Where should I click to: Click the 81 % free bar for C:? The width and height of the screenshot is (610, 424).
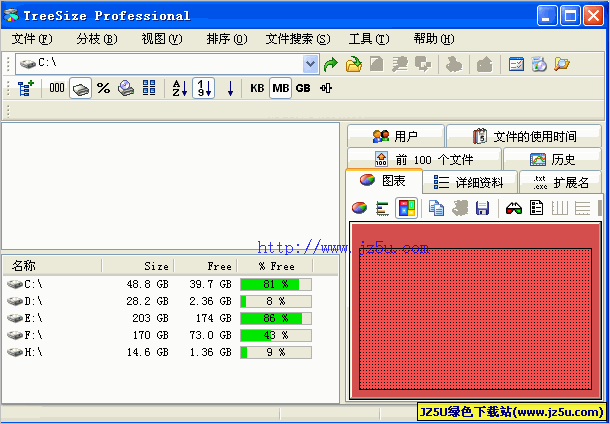[276, 284]
